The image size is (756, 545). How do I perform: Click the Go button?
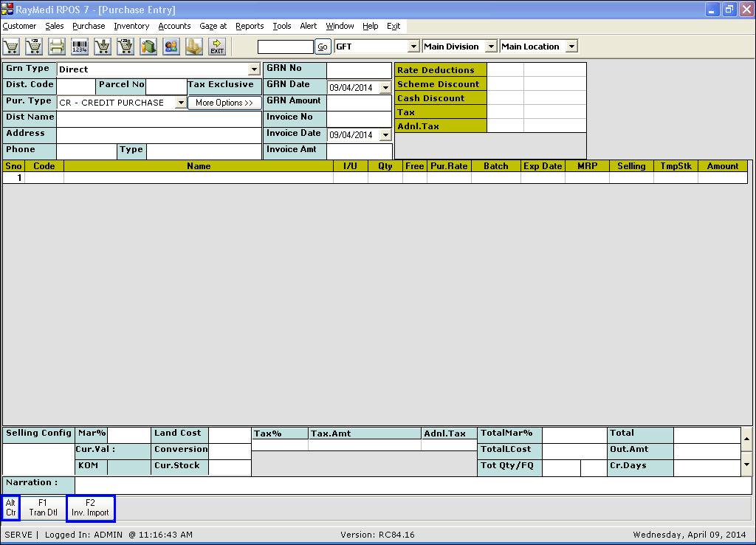click(323, 47)
